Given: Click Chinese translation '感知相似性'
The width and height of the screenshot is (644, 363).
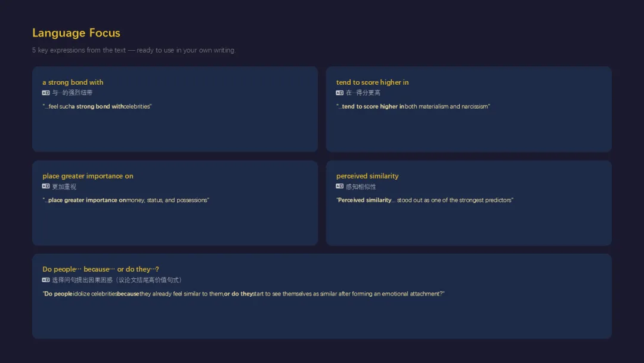Looking at the screenshot, I should click(361, 187).
